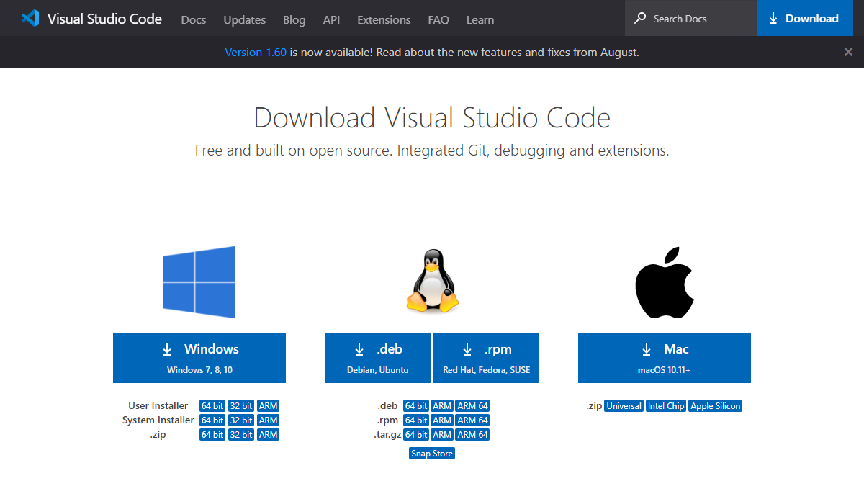Open the Version 1.60 release notes link
The height and width of the screenshot is (504, 864).
point(256,52)
